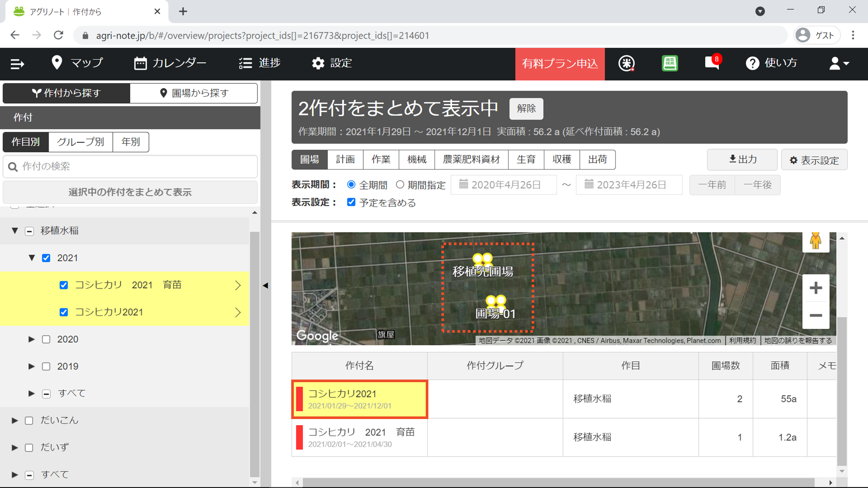This screenshot has width=868, height=488.
Task: Click the search magnifier icon in 作付の検索
Action: coord(13,167)
